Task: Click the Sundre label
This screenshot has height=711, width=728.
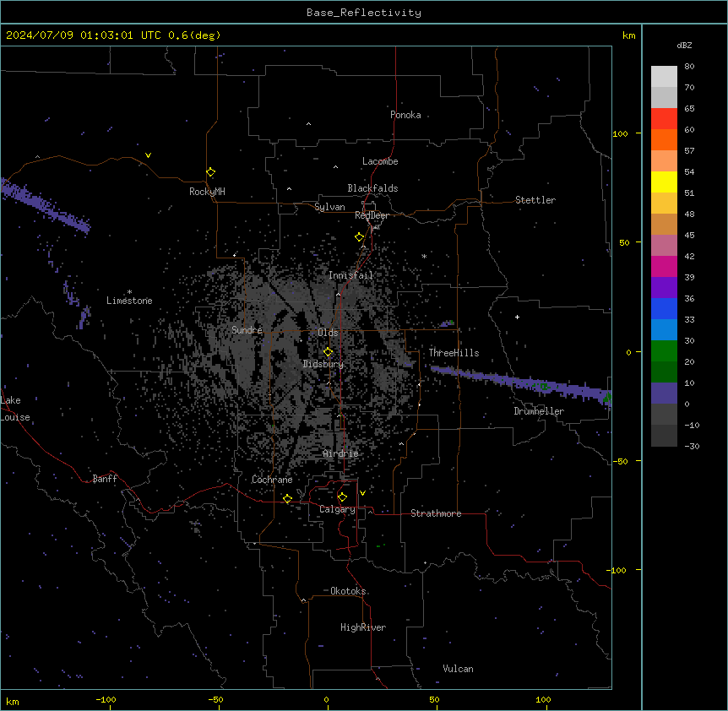Action: click(x=247, y=330)
